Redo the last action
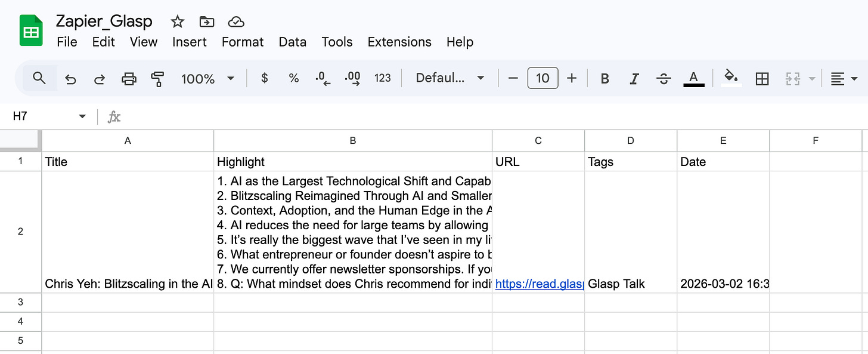Screen dimensions: 868x354 (100, 79)
